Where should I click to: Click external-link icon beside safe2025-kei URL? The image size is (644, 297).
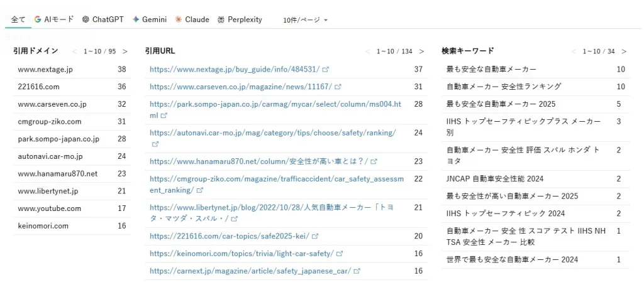tap(315, 236)
